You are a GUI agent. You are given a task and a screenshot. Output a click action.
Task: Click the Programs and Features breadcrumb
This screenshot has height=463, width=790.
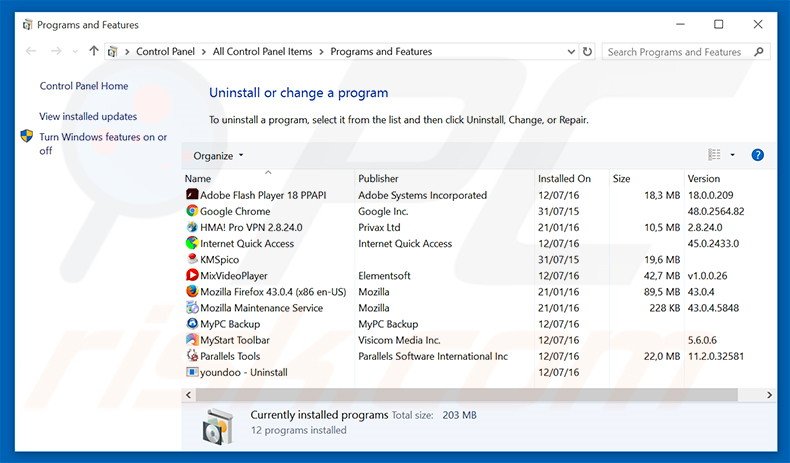pyautogui.click(x=381, y=51)
